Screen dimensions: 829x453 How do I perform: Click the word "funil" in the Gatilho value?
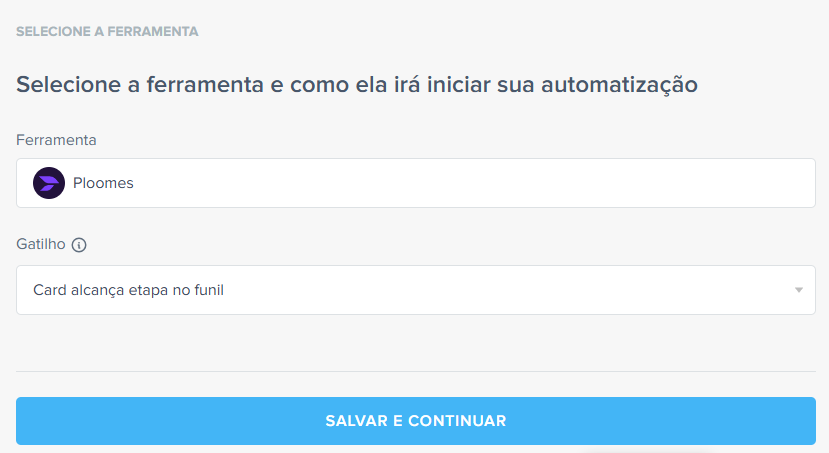(x=207, y=290)
